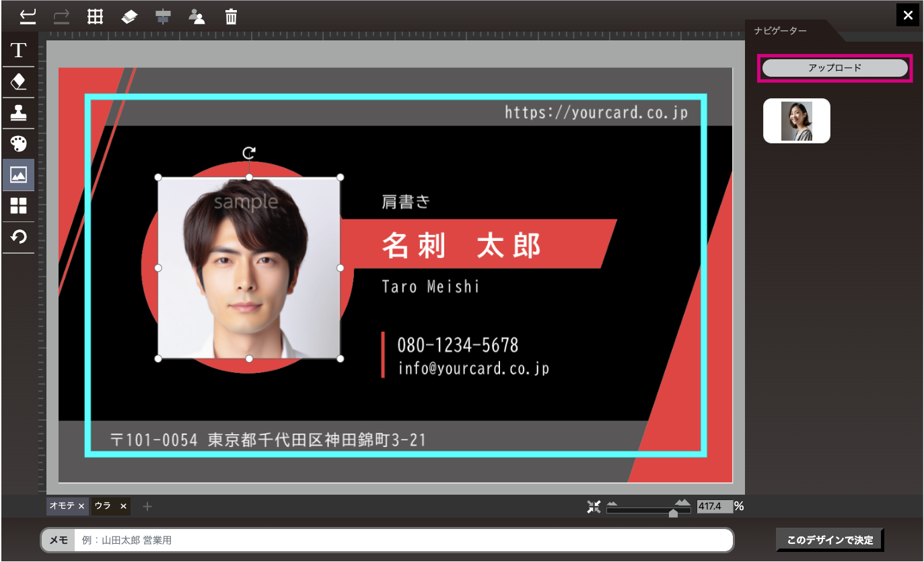This screenshot has width=924, height=562.
Task: Click the reset rotate arrow tool
Action: click(x=19, y=237)
